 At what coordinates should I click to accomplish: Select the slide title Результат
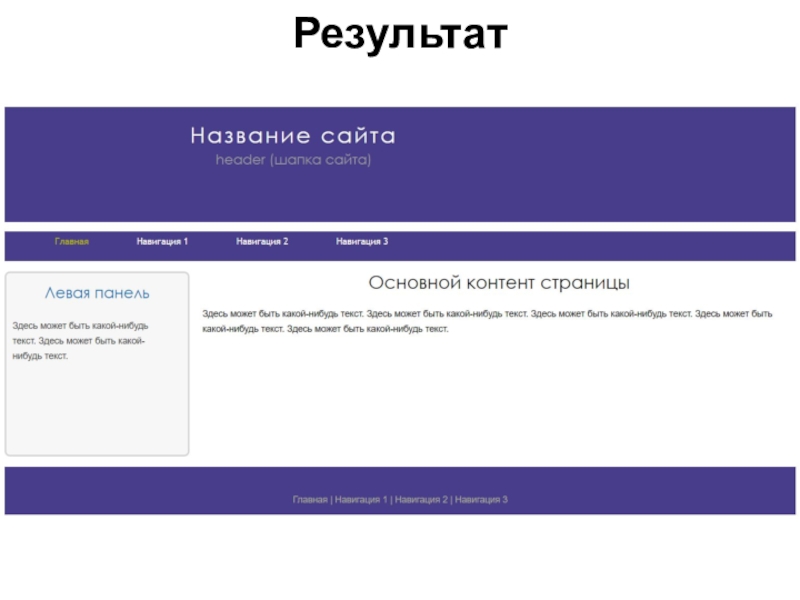(x=400, y=36)
